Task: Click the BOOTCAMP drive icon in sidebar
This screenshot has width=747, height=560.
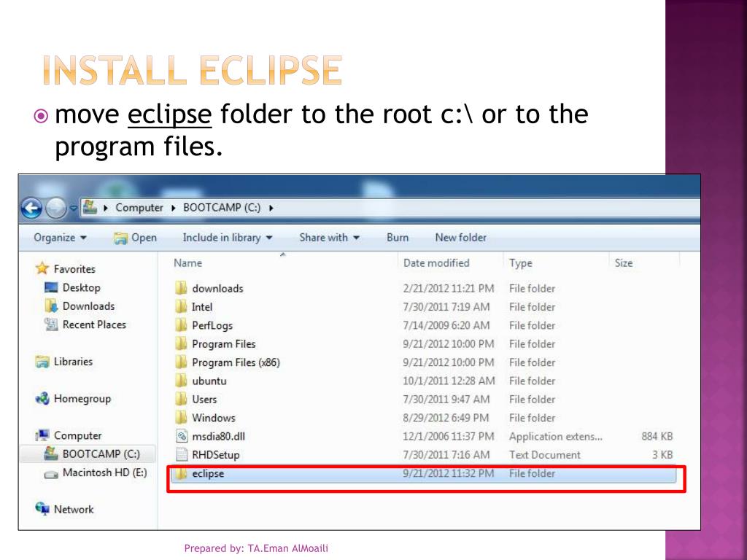Action: pos(51,454)
